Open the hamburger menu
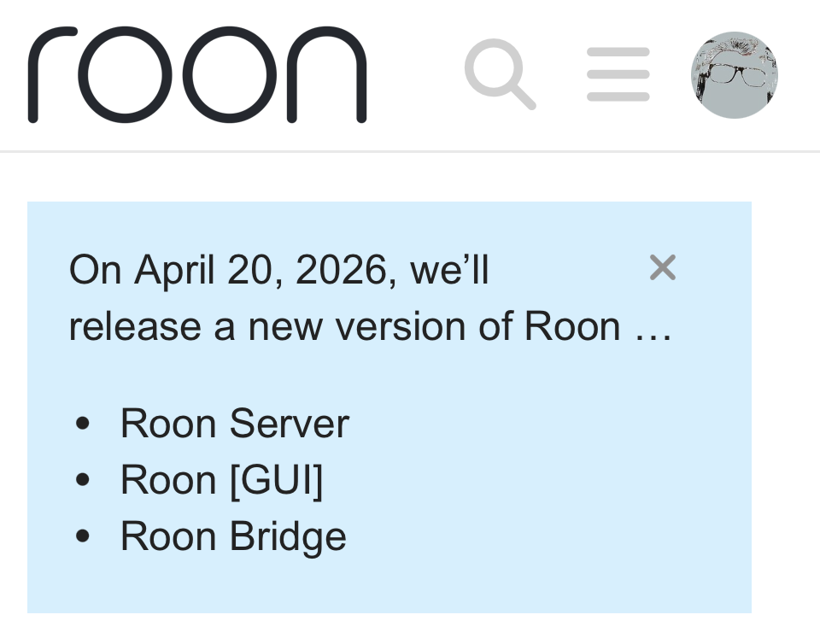This screenshot has width=820, height=644. pos(618,74)
